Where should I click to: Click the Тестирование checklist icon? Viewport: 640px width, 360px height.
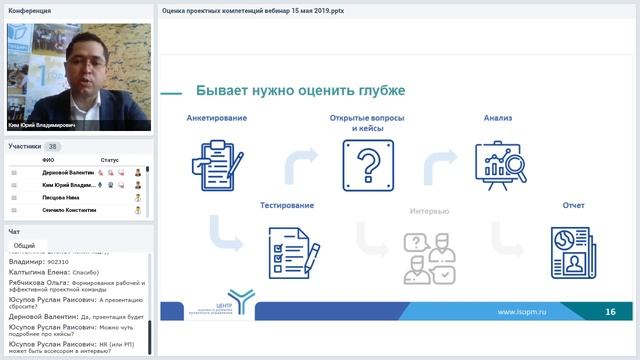pyautogui.click(x=294, y=253)
